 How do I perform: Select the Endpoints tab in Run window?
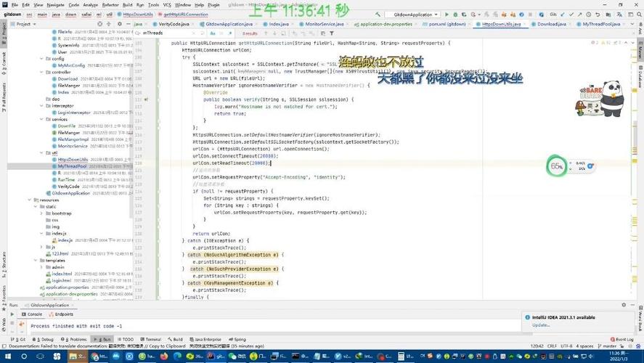(x=61, y=314)
